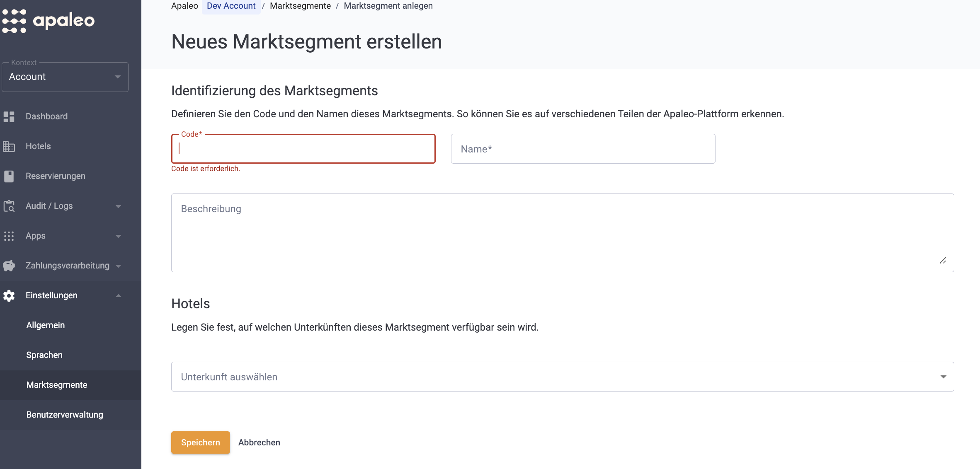Select the Audit / Logs magnifier icon

click(x=9, y=206)
